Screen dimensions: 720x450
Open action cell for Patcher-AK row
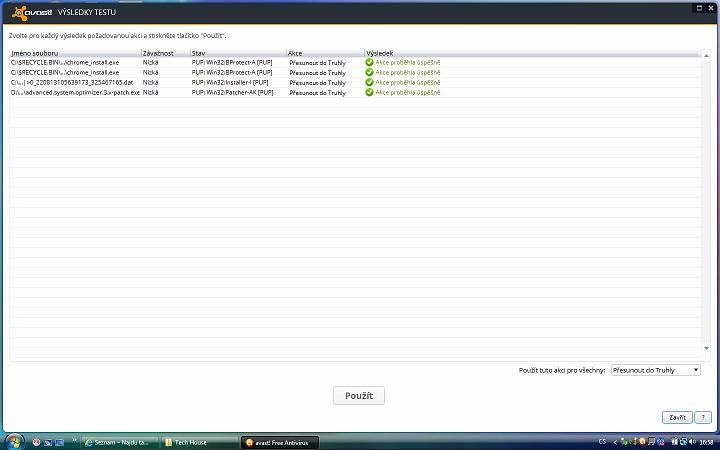click(317, 93)
